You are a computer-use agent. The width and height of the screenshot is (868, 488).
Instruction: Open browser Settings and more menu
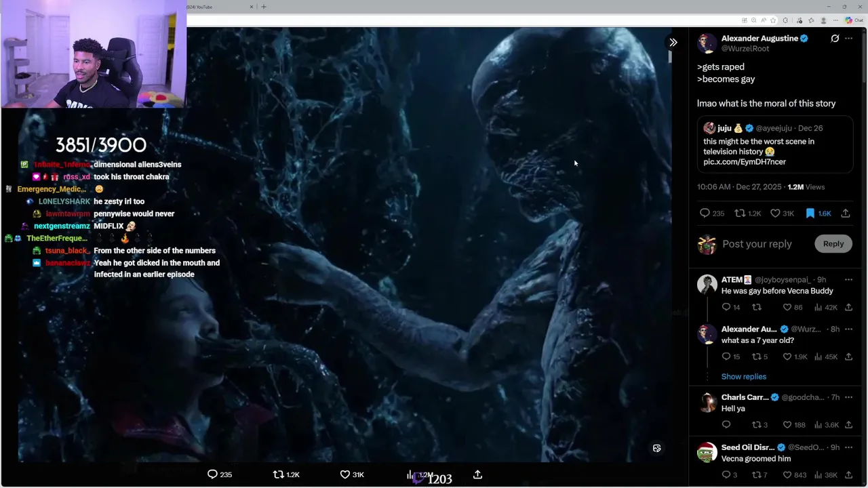pos(835,20)
